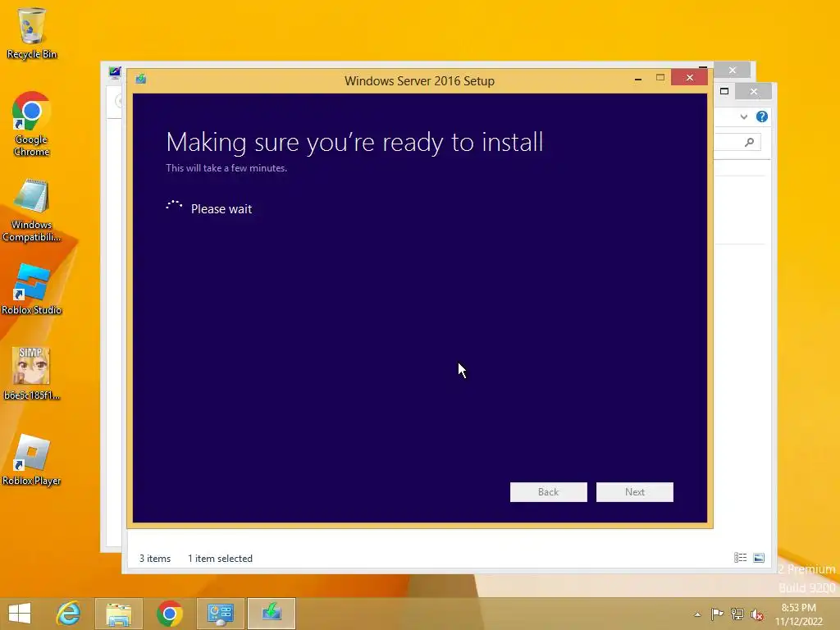
Task: Switch to Control Panel taskbar item
Action: (x=220, y=614)
